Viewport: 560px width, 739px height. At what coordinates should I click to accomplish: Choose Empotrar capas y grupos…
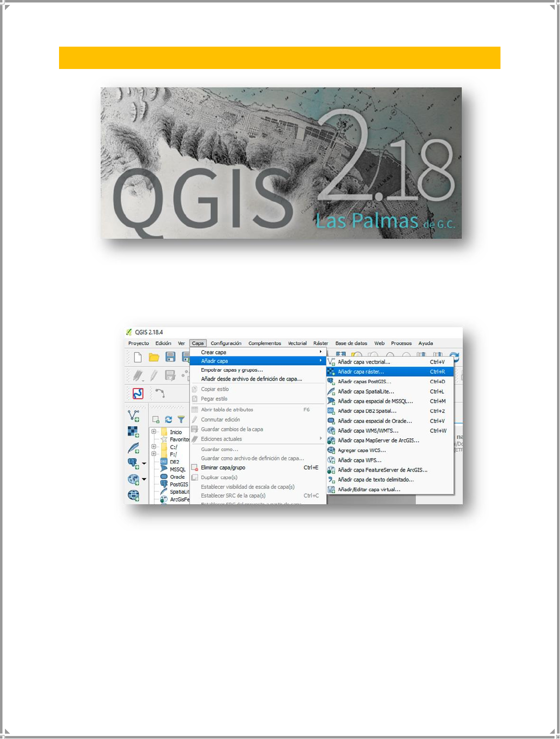pyautogui.click(x=258, y=370)
